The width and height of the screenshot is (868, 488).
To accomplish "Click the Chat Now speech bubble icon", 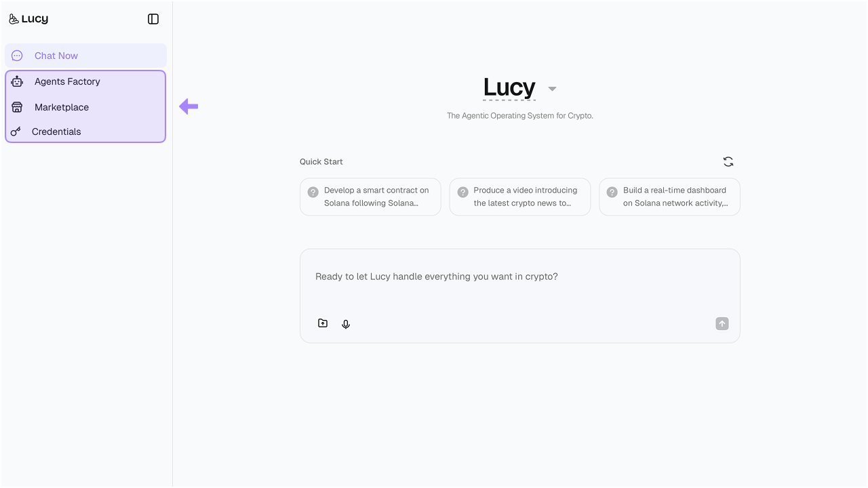I will pyautogui.click(x=17, y=56).
